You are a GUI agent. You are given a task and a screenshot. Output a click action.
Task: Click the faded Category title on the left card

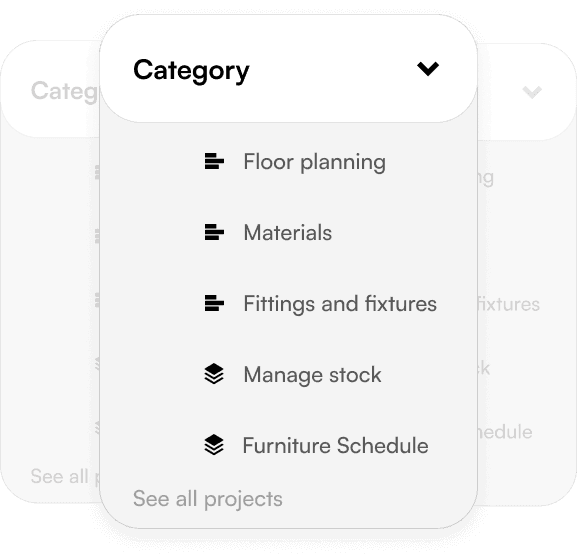click(65, 91)
